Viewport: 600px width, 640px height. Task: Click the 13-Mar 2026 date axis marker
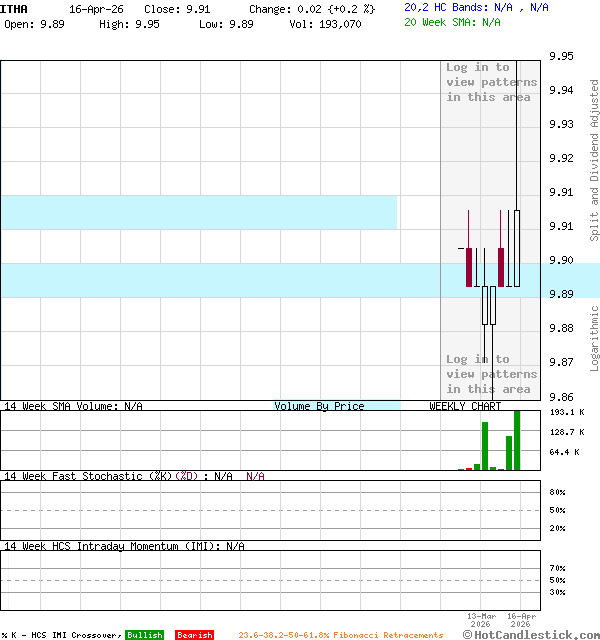pos(481,620)
